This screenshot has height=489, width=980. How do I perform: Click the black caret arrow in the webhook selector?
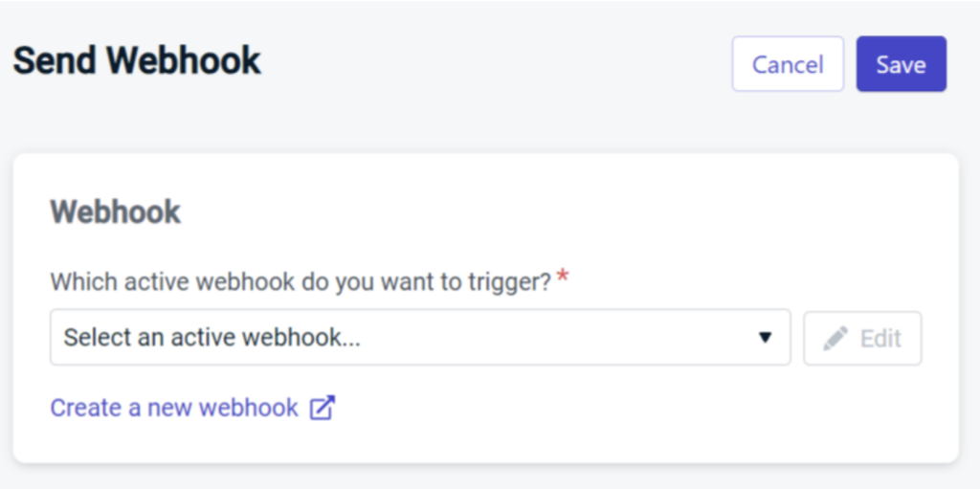[765, 338]
